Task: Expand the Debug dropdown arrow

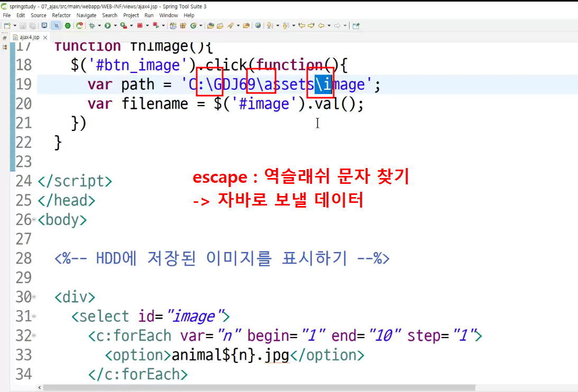Action: 99,26
